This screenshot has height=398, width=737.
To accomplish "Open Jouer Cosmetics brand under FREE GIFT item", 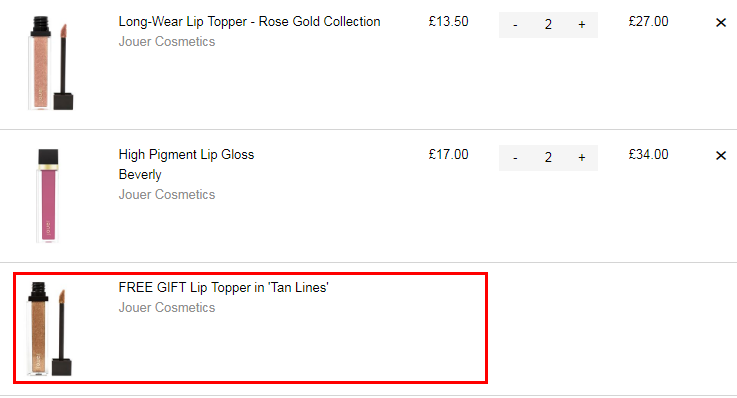I will (x=167, y=308).
